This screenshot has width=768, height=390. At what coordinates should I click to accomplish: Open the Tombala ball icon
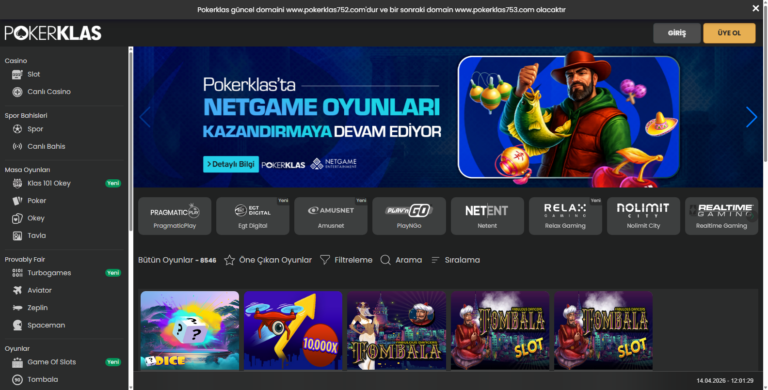(17, 380)
